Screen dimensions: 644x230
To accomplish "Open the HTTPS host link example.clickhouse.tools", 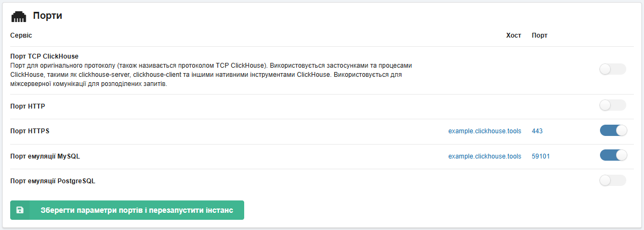I will click(x=485, y=131).
